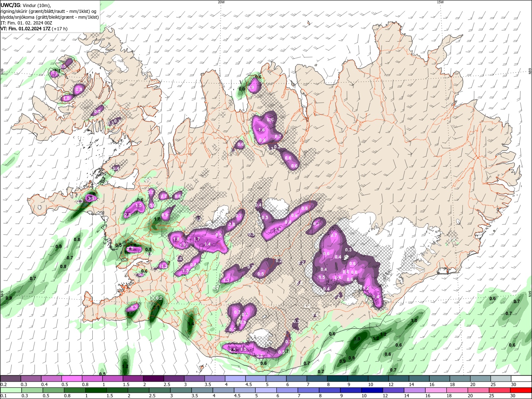This screenshot has height=399, width=532.
Task: Click the 0.1 label on the rain legend
Action: [x=3, y=396]
